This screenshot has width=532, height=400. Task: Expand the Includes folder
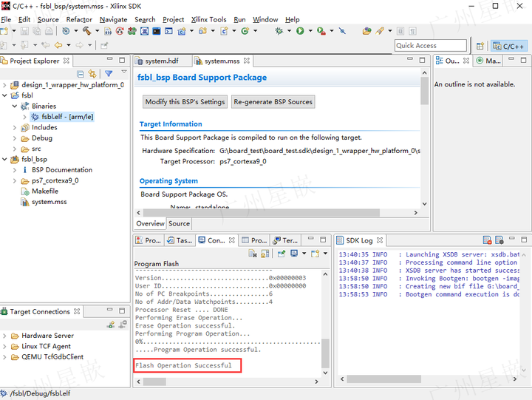(15, 127)
